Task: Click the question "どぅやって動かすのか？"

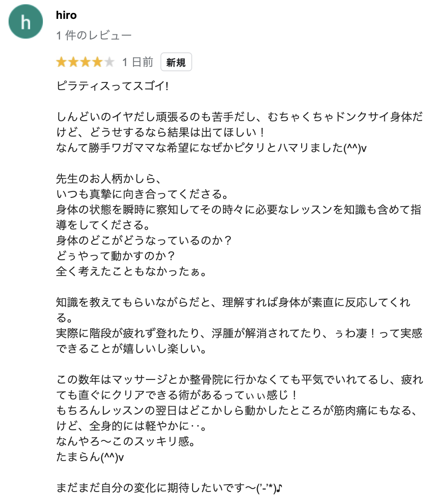Action: (116, 256)
